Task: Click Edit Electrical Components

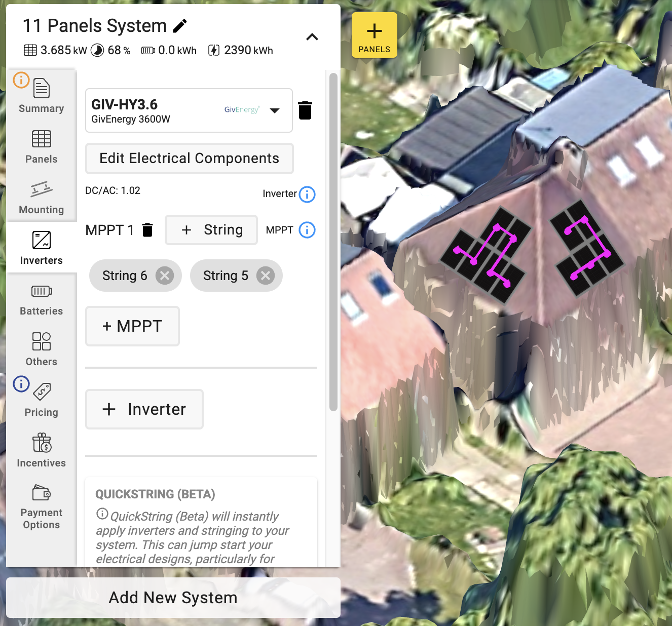Action: [x=190, y=159]
